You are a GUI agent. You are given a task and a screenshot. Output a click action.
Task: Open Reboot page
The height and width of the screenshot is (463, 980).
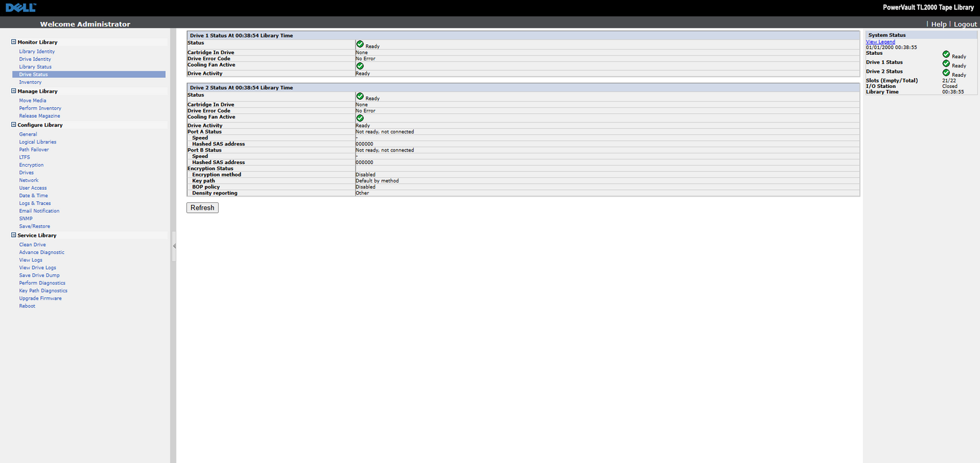tap(27, 306)
